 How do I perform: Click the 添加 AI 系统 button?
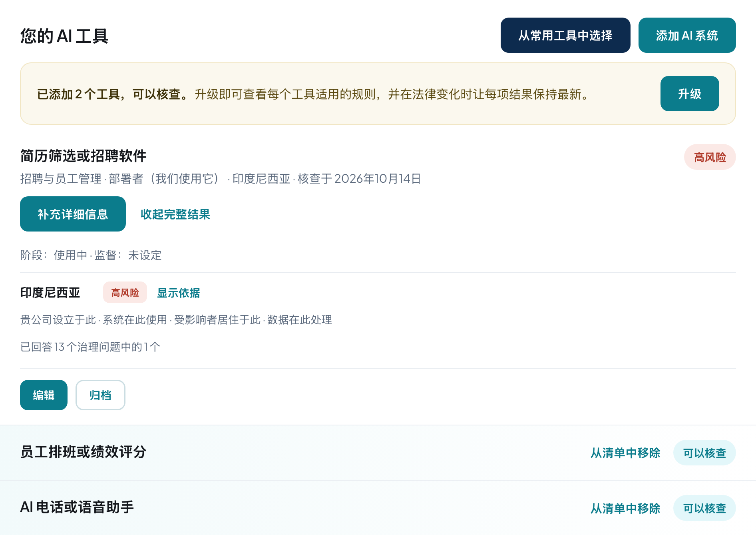(687, 35)
